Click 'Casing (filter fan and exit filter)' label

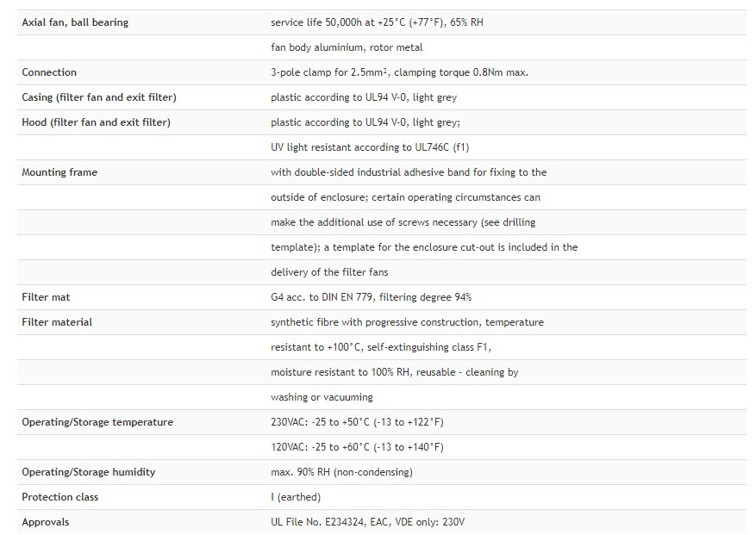(x=99, y=97)
